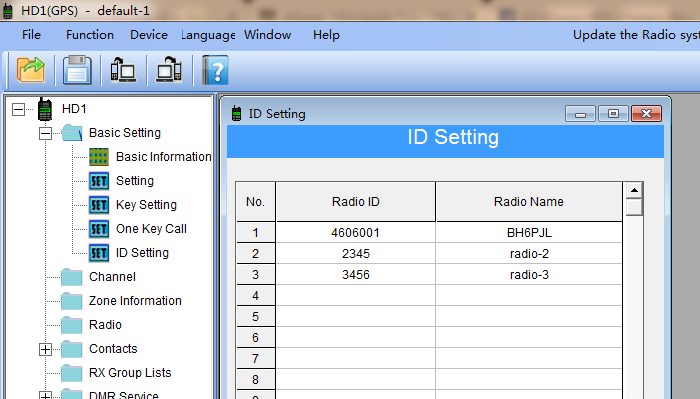The image size is (700, 399).
Task: Select the Channel folder in the tree
Action: [x=112, y=277]
